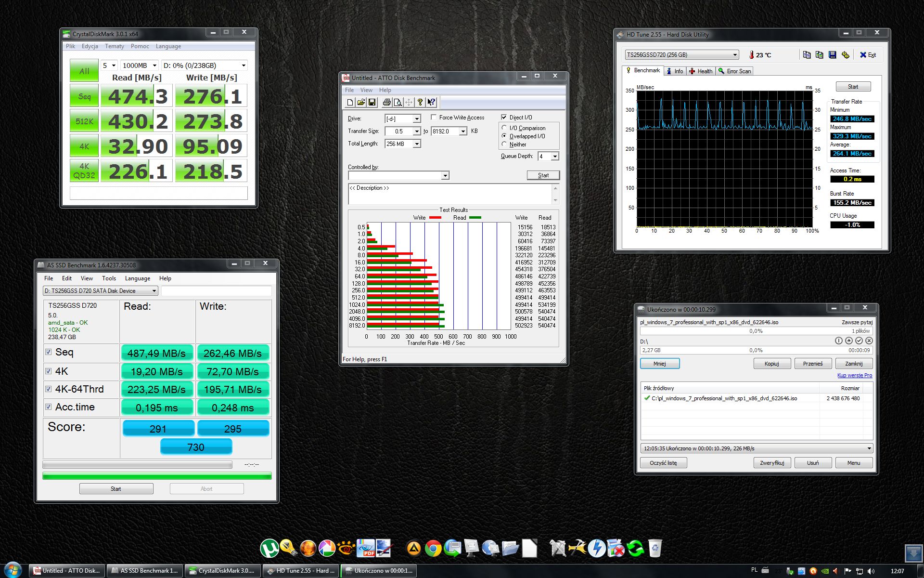This screenshot has width=924, height=578.
Task: Open the Edycja menu in CrystalDiskMark
Action: (90, 46)
